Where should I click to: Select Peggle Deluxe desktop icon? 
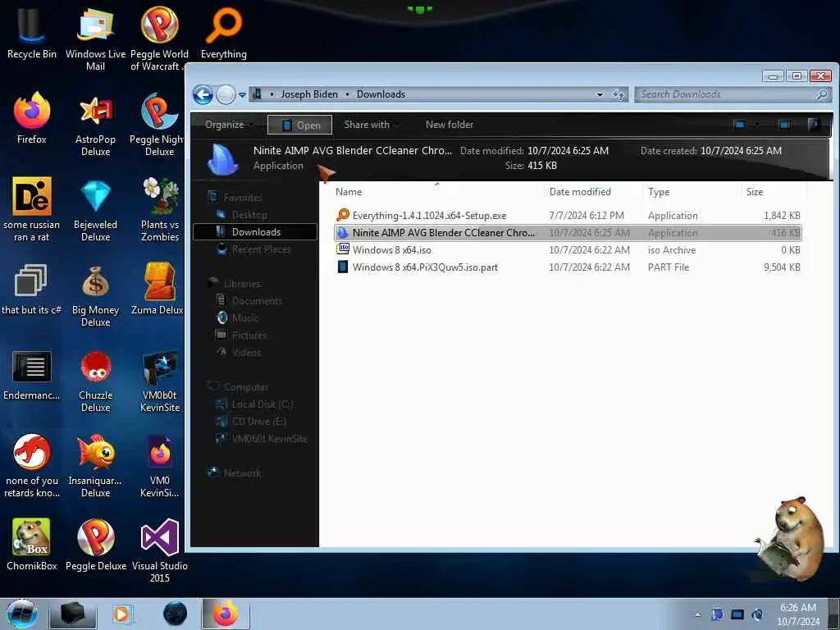click(95, 544)
